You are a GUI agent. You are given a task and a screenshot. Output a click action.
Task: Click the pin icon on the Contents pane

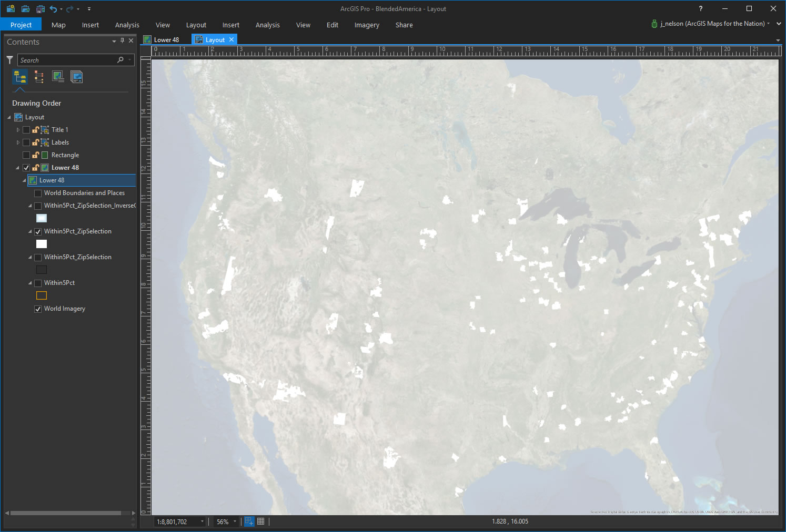point(123,40)
